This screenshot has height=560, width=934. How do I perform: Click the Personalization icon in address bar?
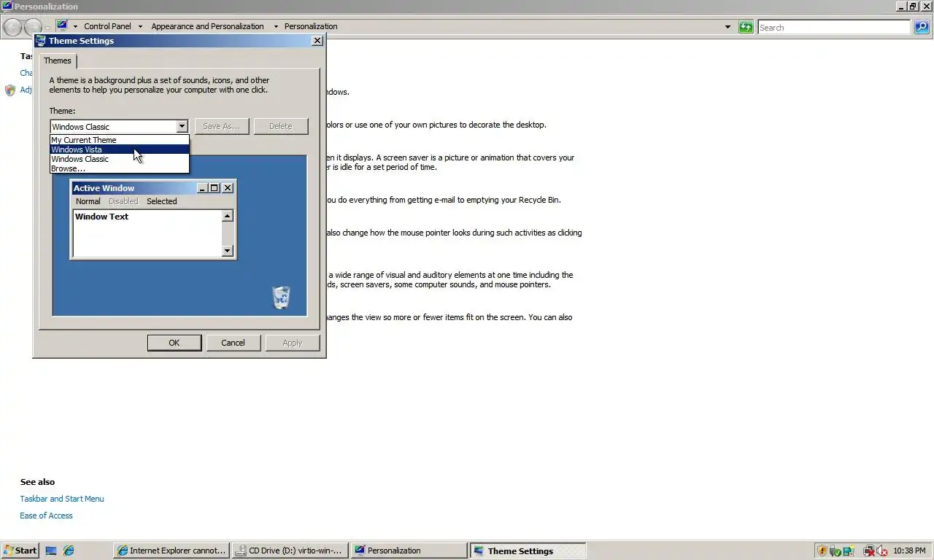coord(63,25)
